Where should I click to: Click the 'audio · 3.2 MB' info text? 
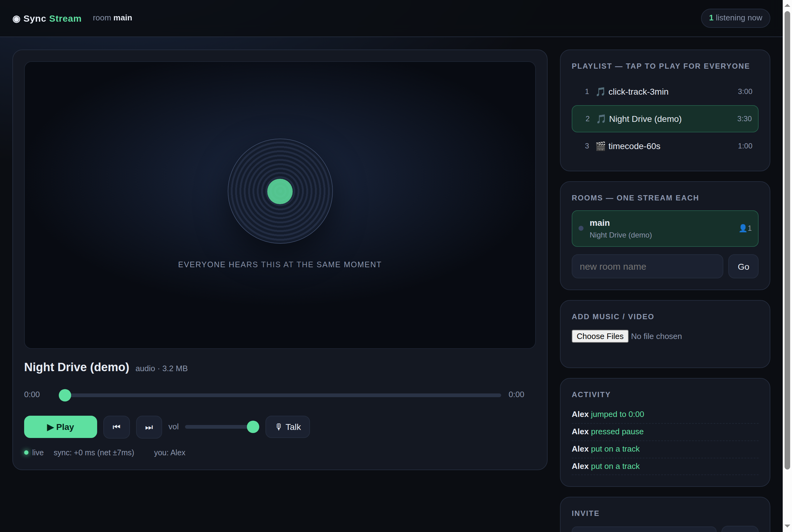161,368
